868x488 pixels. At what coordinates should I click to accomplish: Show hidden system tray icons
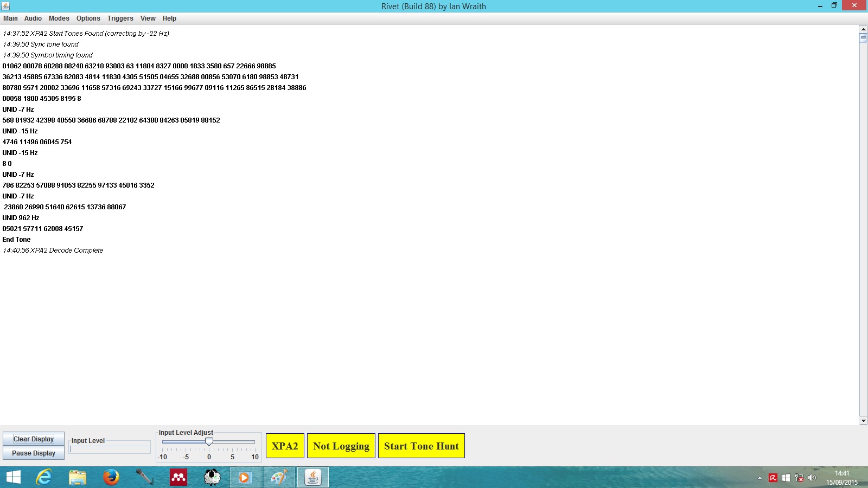[x=759, y=478]
